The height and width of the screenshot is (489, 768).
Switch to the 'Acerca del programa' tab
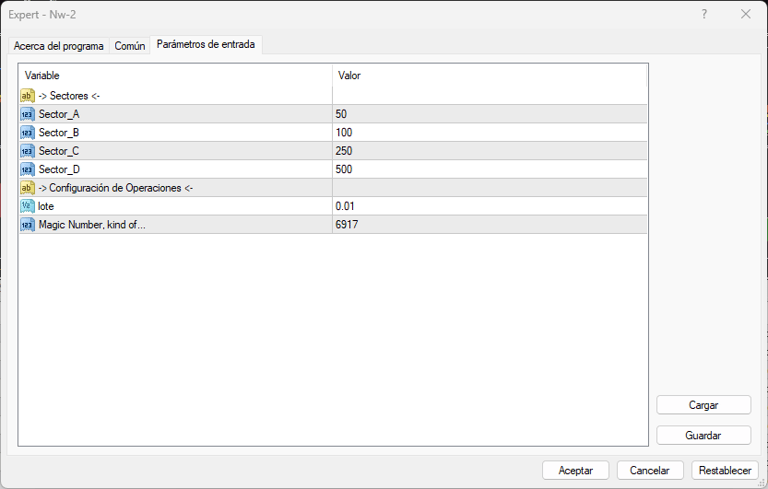pyautogui.click(x=59, y=46)
